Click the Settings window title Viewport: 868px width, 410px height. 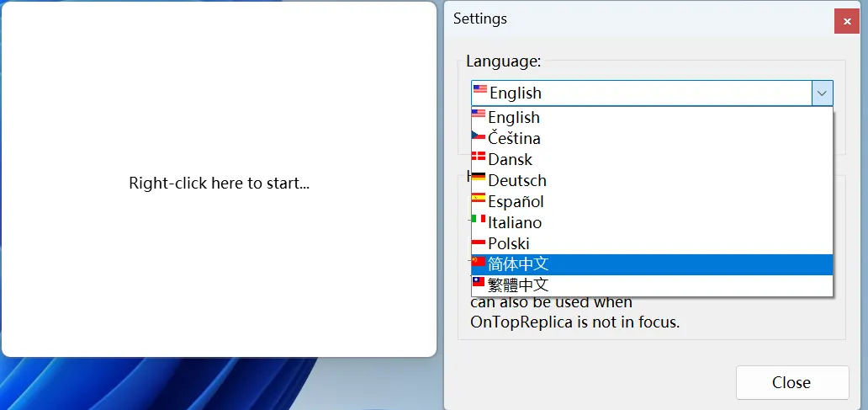pos(480,19)
